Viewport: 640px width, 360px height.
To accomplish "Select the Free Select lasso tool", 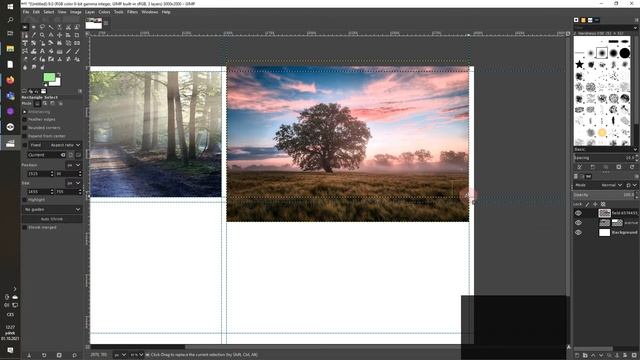I will click(42, 27).
